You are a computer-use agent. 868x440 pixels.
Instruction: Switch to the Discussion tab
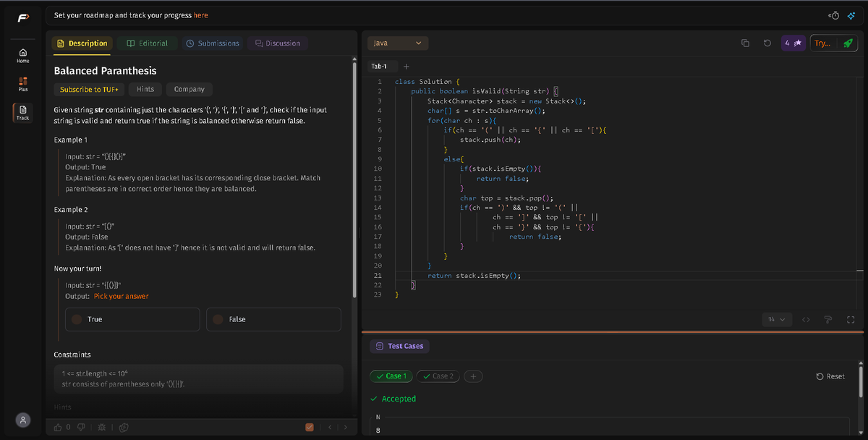click(x=277, y=43)
